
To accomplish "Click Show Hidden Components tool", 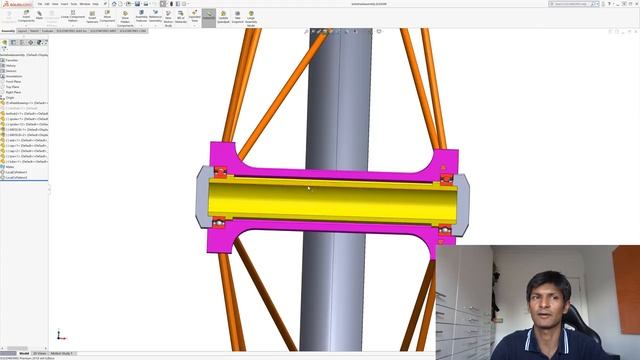I will [x=125, y=18].
